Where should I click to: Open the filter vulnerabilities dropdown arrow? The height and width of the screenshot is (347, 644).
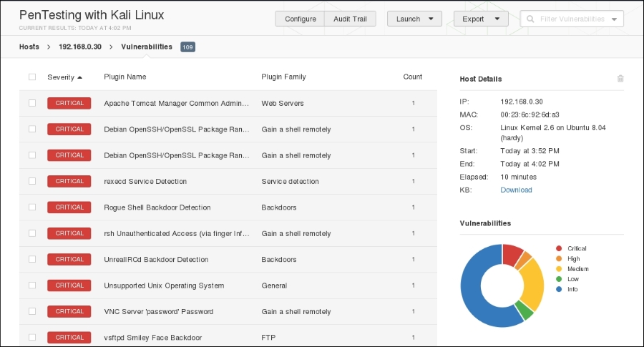(x=615, y=19)
